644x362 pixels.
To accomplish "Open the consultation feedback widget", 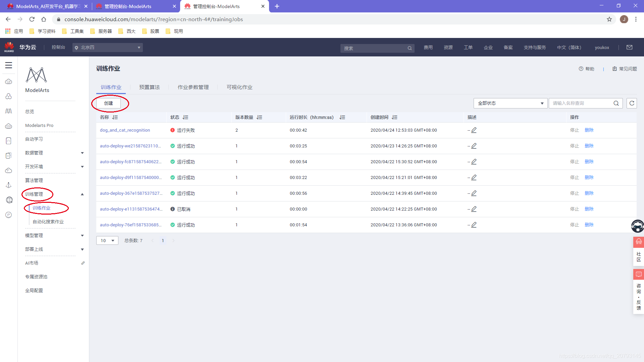I will 639,291.
